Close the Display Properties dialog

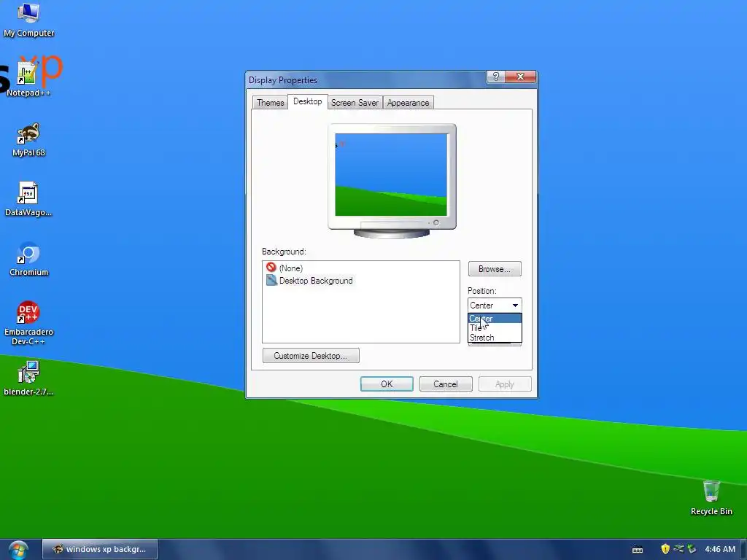click(520, 77)
